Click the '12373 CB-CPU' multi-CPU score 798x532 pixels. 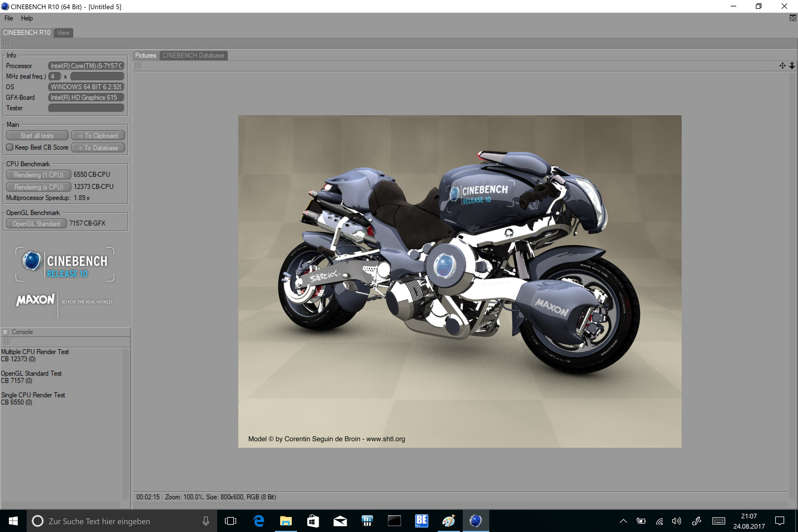pos(94,187)
